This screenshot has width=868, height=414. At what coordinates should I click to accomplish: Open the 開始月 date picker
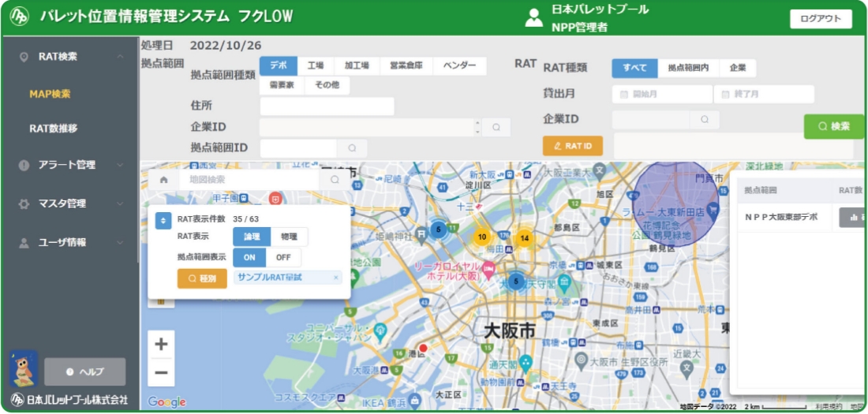point(662,94)
